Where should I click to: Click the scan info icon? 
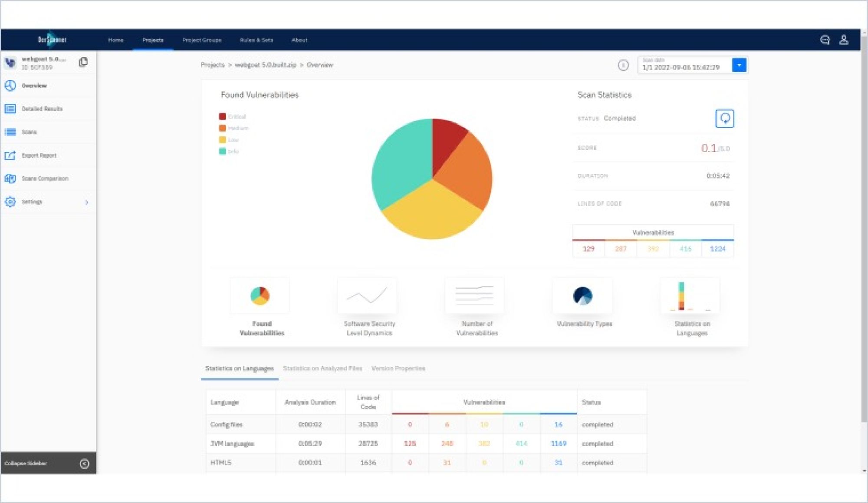(x=623, y=65)
